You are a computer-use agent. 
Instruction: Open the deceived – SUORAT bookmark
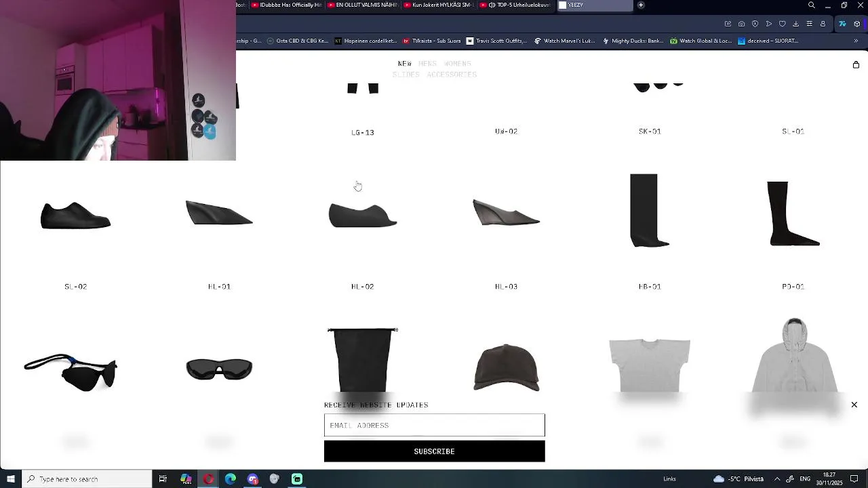(x=768, y=41)
